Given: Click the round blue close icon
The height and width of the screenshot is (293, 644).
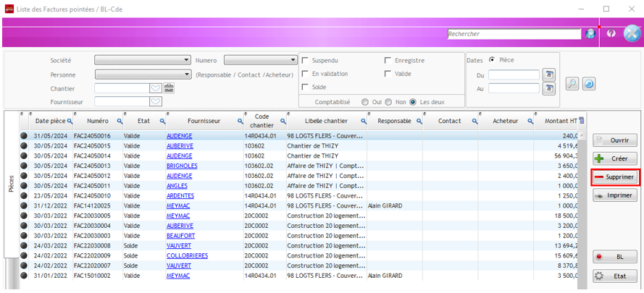Looking at the screenshot, I should [631, 34].
